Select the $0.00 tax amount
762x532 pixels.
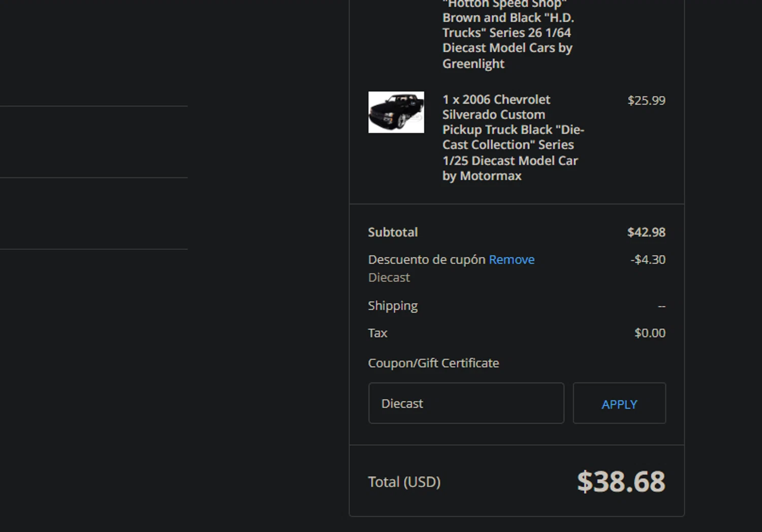pyautogui.click(x=650, y=333)
